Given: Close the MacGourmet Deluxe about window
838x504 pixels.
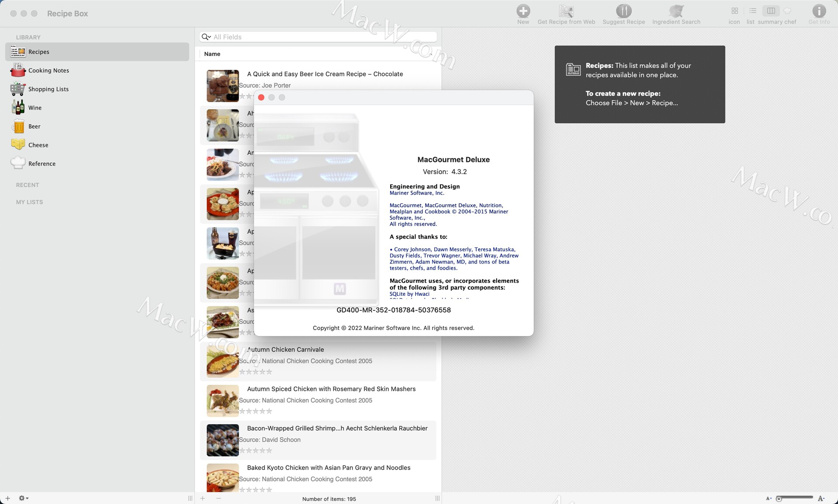Looking at the screenshot, I should coord(261,97).
